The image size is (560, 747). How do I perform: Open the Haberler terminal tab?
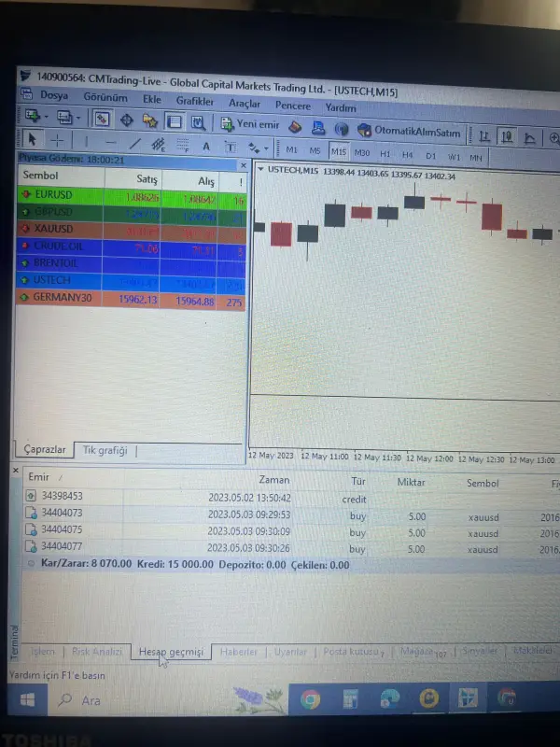tap(238, 651)
